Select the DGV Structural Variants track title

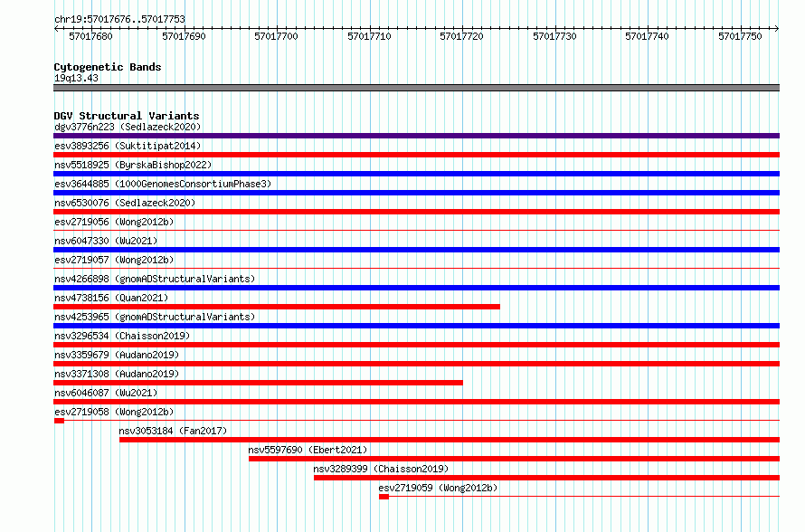tap(127, 116)
